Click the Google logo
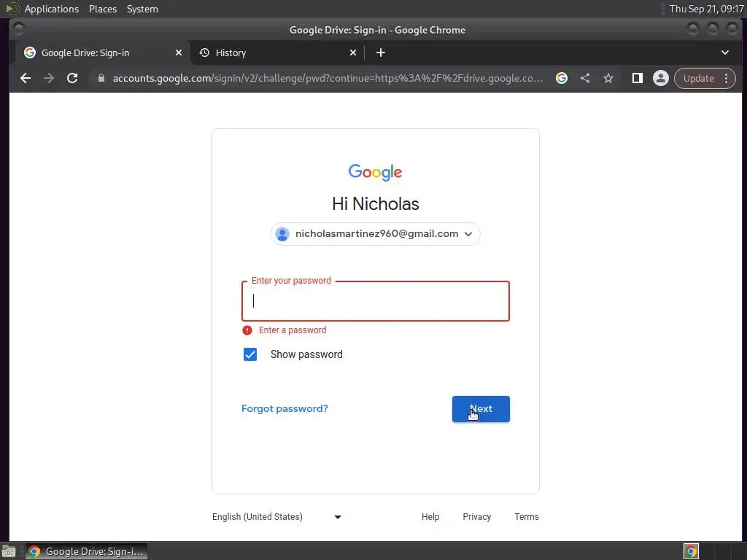 pyautogui.click(x=376, y=172)
